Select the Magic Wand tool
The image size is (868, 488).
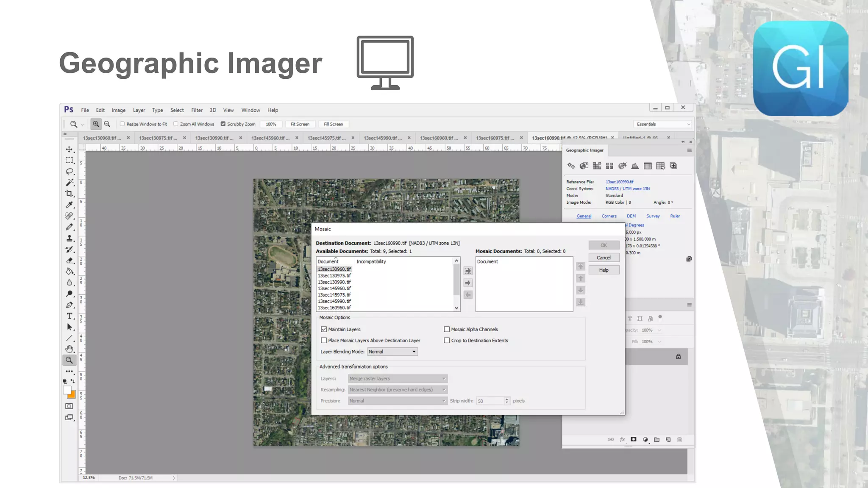pos(69,183)
